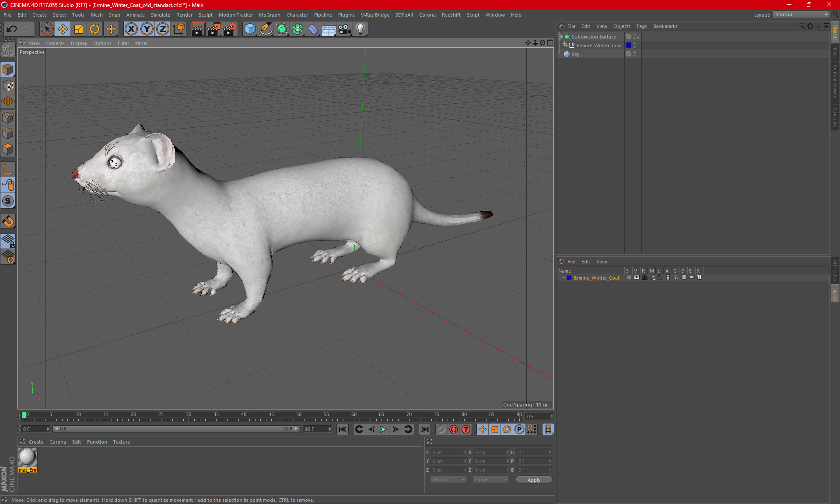Add a Cube primitive object
The width and height of the screenshot is (840, 504).
click(250, 29)
